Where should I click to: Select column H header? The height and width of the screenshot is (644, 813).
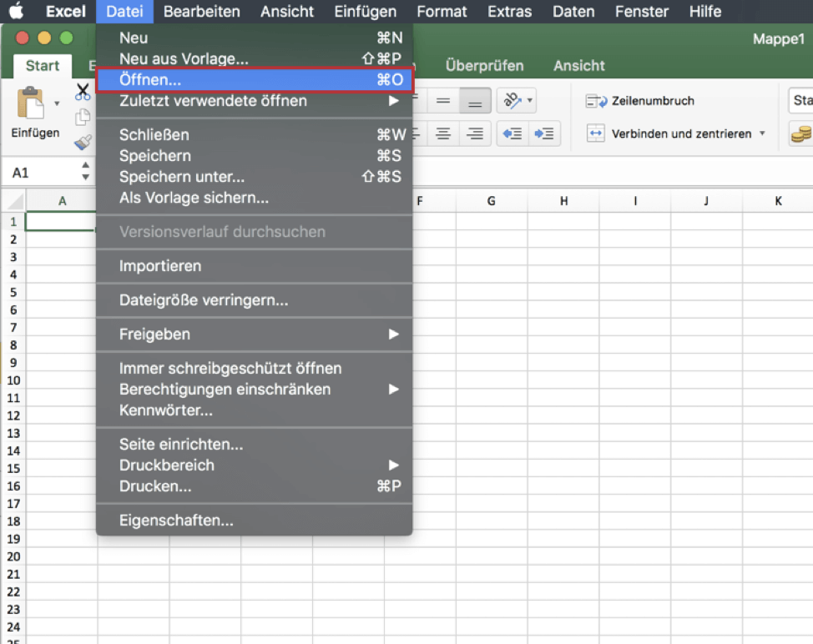[x=563, y=201]
